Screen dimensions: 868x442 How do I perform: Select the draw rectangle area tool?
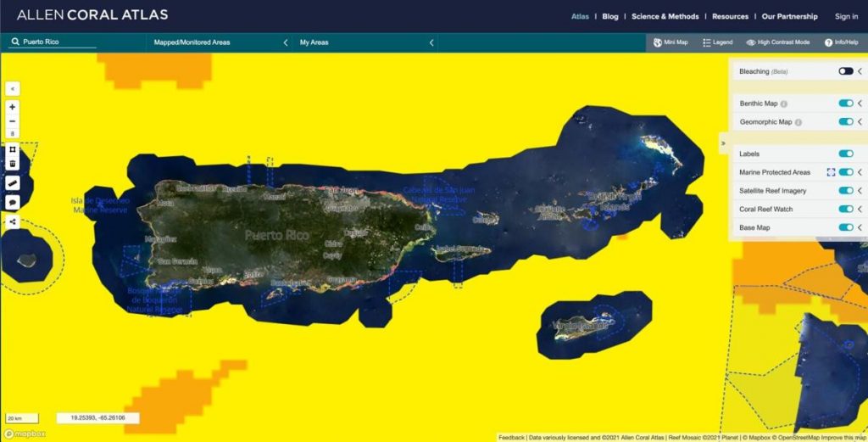pos(13,148)
